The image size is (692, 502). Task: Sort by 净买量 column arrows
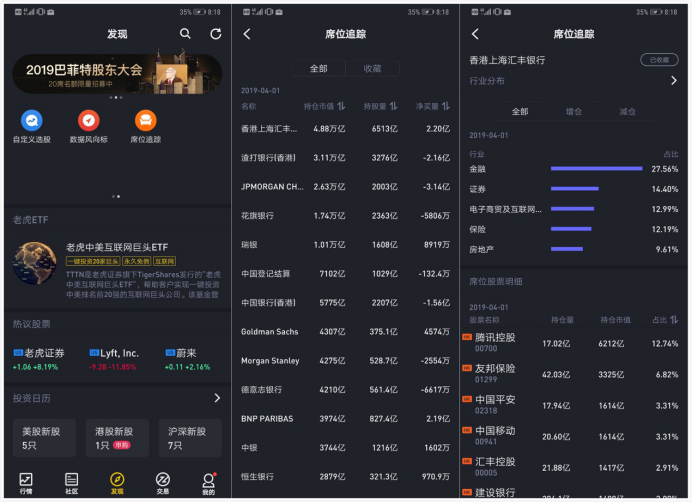(x=446, y=106)
